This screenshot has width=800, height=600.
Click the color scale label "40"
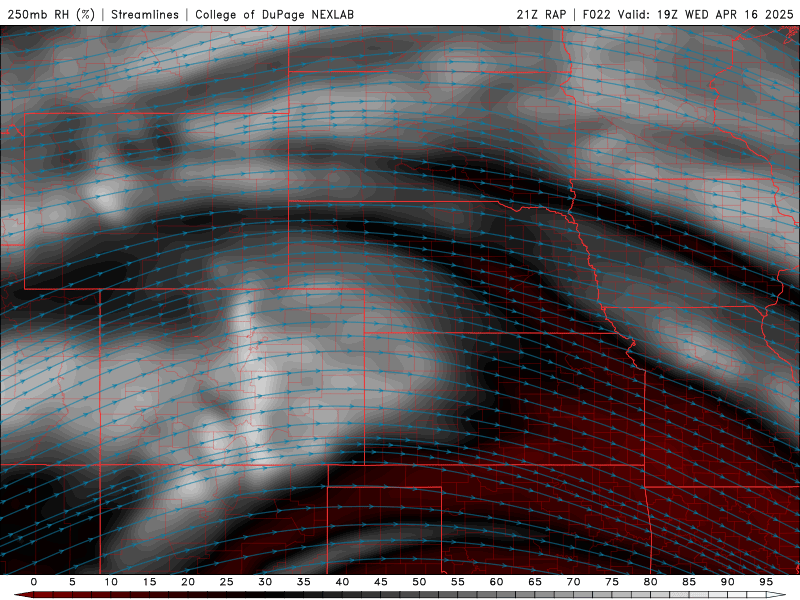pos(342,582)
